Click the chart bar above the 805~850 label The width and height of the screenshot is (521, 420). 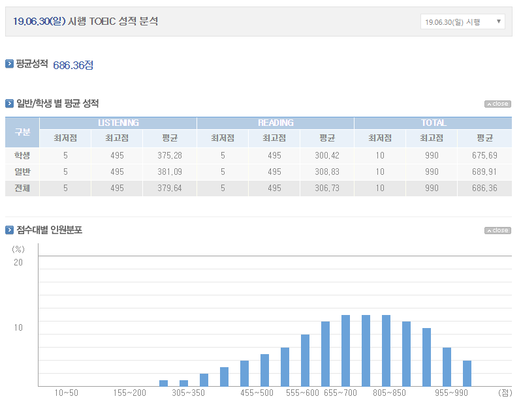coord(386,350)
